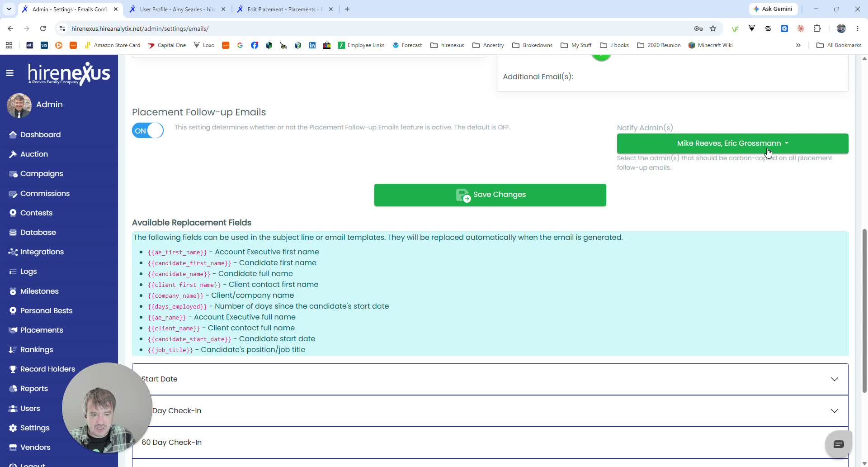The width and height of the screenshot is (868, 467).
Task: Click the Admin profile avatar
Action: [x=19, y=105]
